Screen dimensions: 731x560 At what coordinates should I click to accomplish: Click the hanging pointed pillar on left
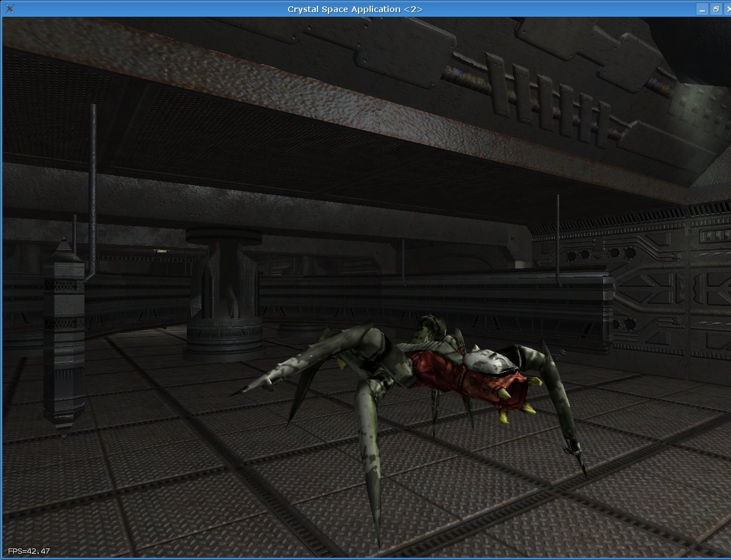click(64, 336)
